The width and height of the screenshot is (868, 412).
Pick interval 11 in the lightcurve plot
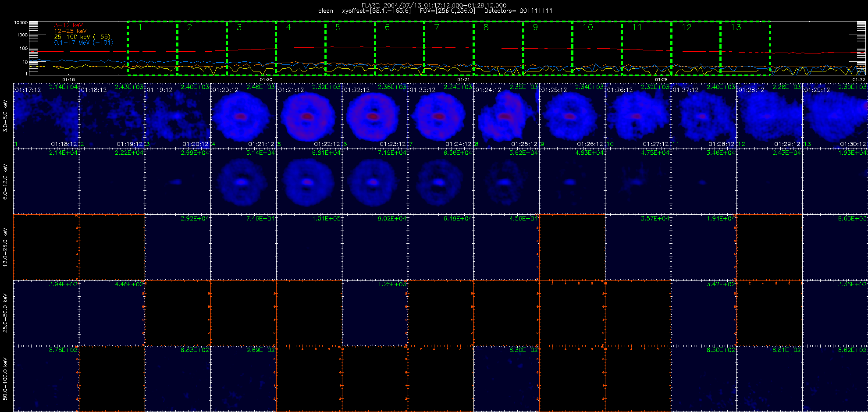647,48
